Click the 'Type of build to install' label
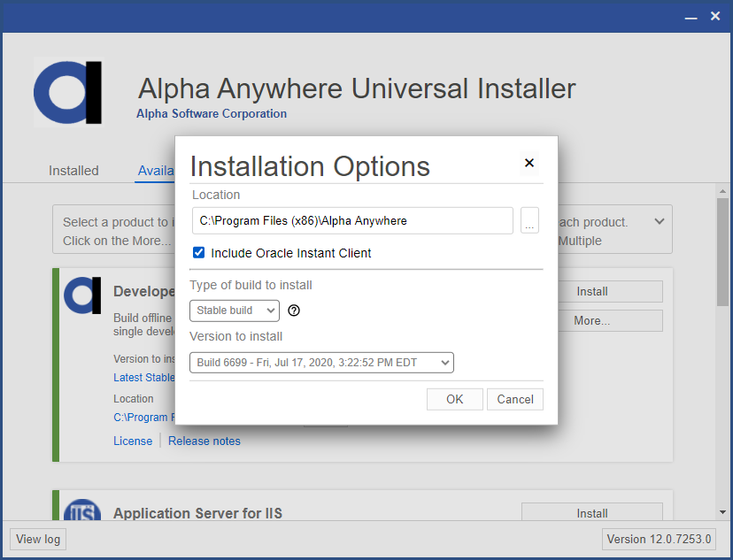 click(x=251, y=285)
